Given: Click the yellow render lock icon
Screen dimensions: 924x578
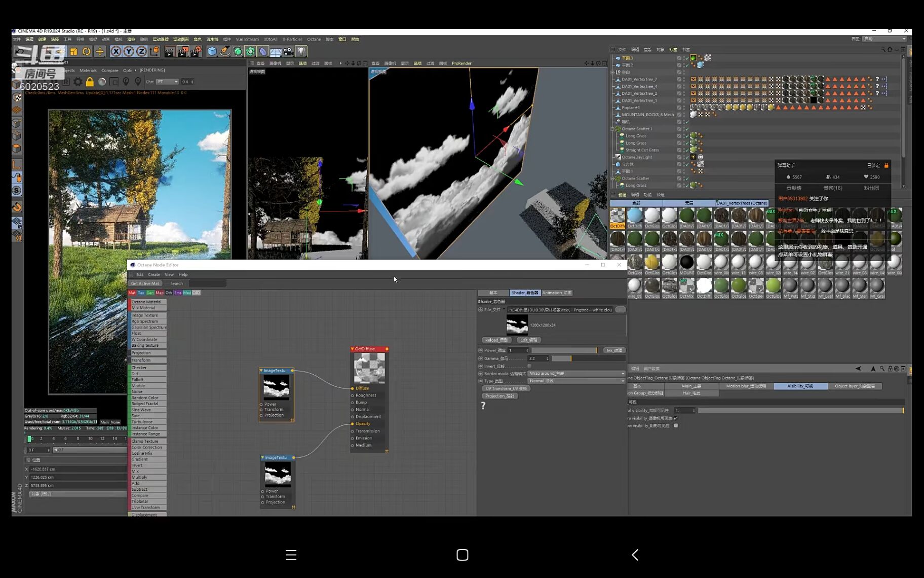Looking at the screenshot, I should click(x=90, y=82).
